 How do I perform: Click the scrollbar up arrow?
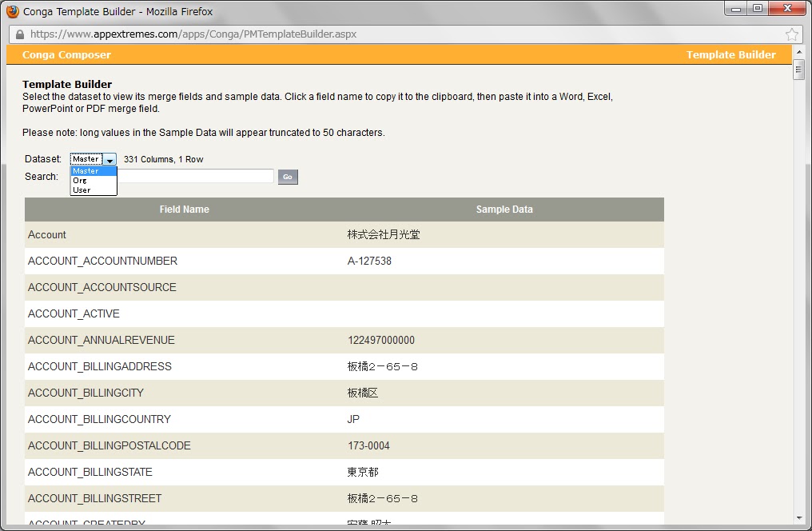tap(798, 52)
